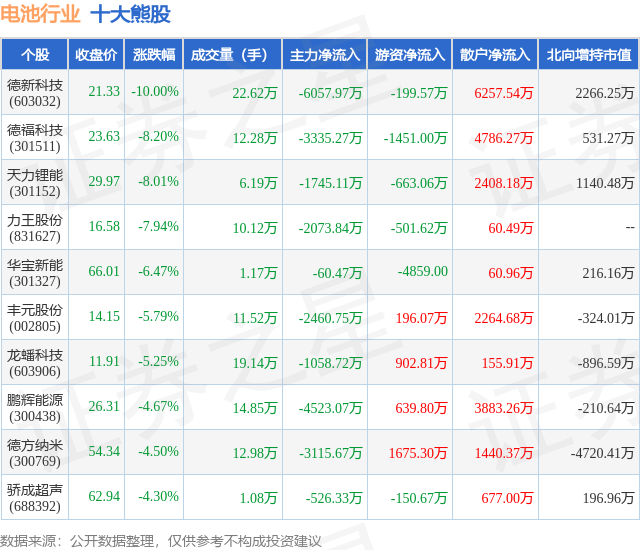
Task: Click northbound value 216.16万
Action: pos(608,273)
